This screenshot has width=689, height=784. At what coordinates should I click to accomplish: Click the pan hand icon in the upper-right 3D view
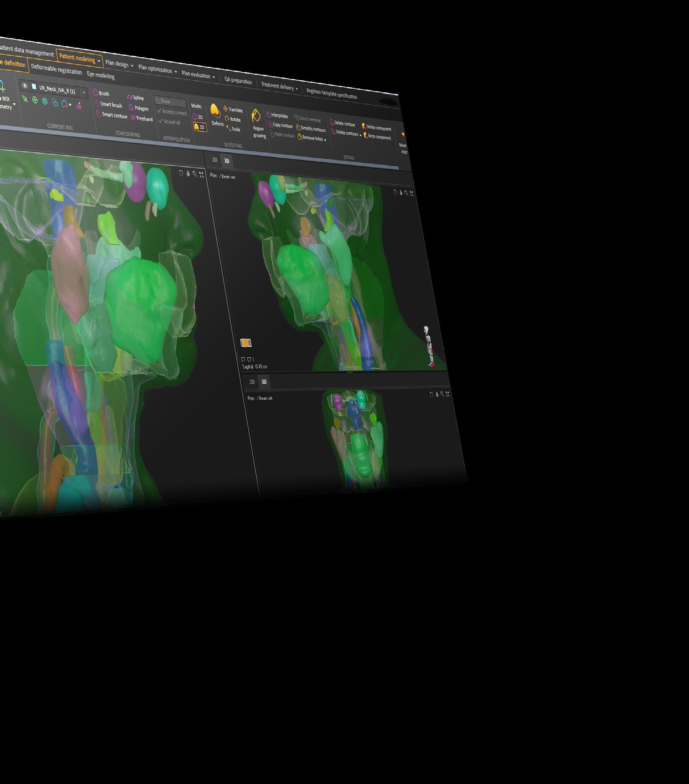pos(401,192)
